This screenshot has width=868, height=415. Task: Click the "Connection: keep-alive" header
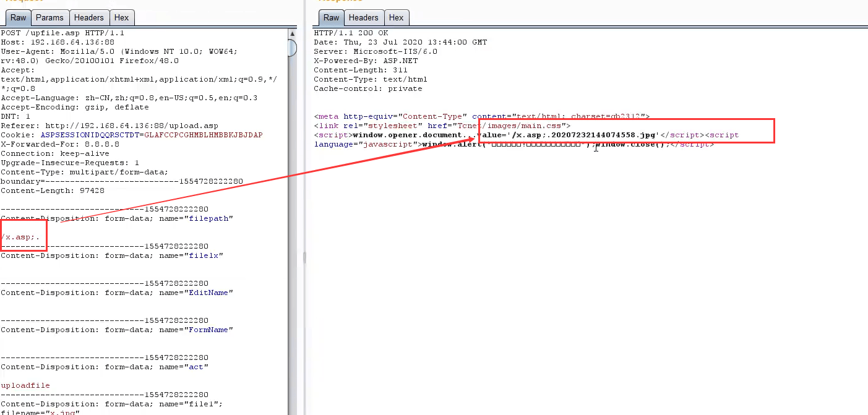pyautogui.click(x=55, y=153)
